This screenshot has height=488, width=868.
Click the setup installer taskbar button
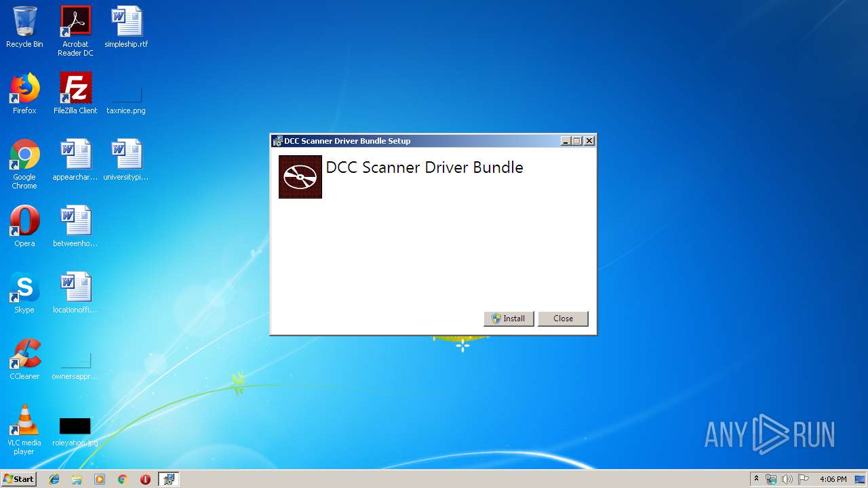[169, 479]
